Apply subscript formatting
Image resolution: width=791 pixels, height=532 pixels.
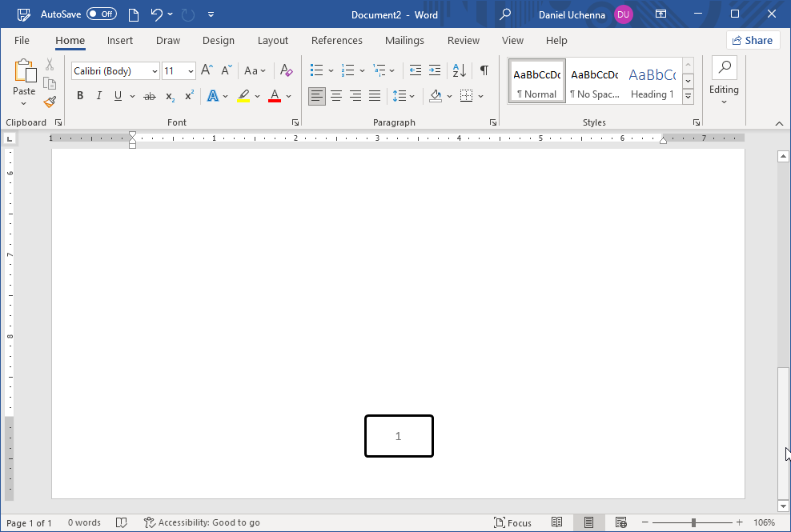169,96
